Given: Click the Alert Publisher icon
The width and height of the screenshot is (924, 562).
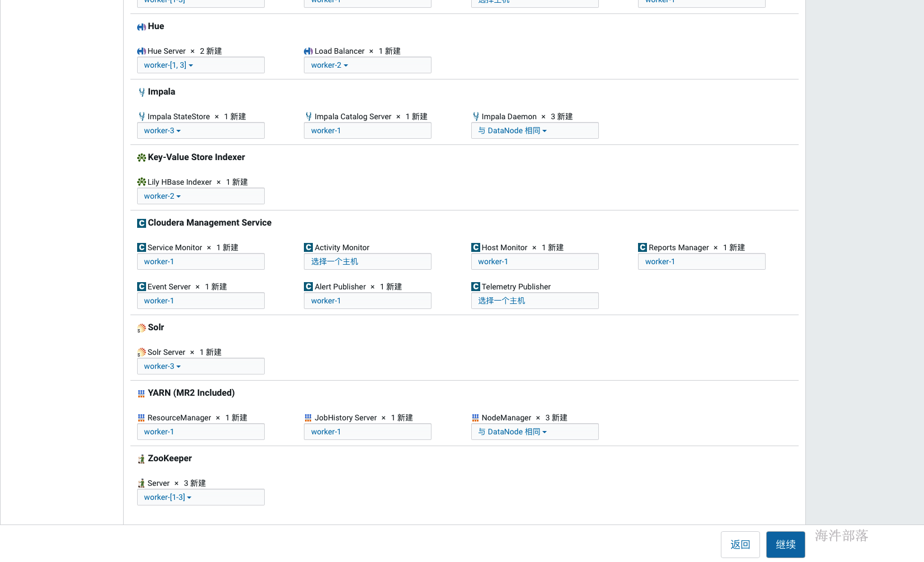Looking at the screenshot, I should click(x=308, y=287).
